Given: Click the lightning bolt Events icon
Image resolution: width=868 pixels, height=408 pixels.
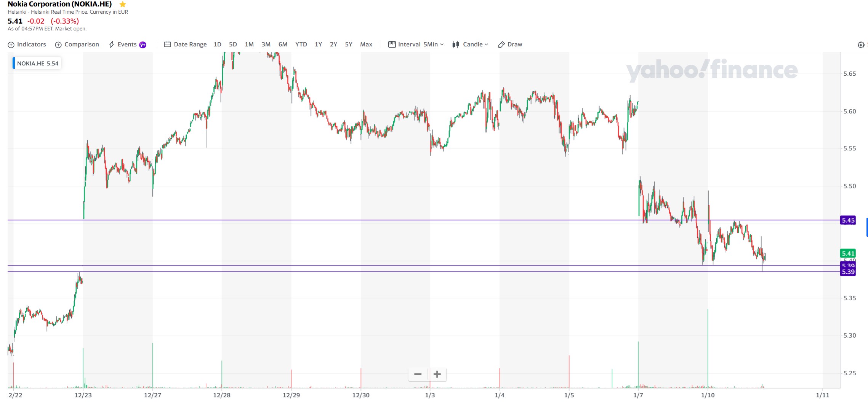Looking at the screenshot, I should click(x=112, y=45).
